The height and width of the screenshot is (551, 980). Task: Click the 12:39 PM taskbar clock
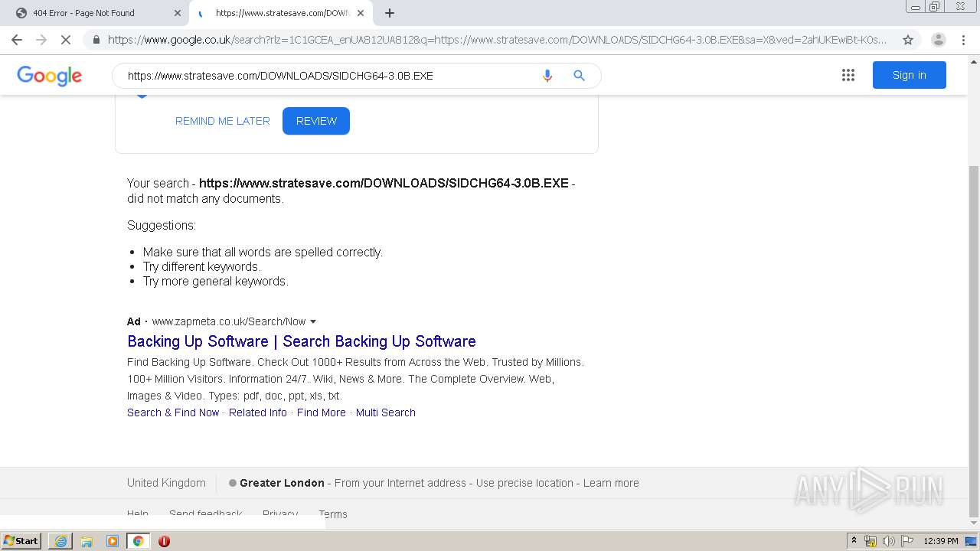point(941,541)
